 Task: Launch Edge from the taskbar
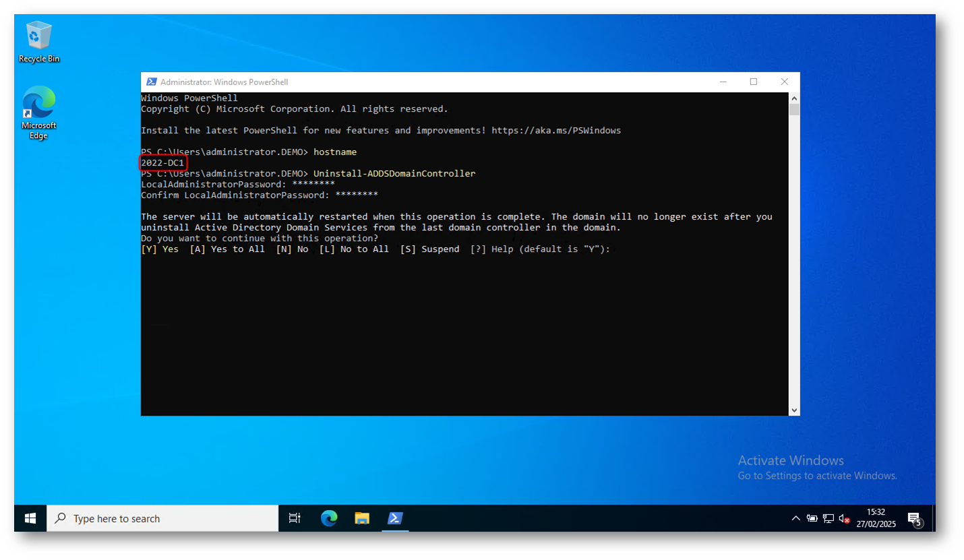(x=329, y=518)
